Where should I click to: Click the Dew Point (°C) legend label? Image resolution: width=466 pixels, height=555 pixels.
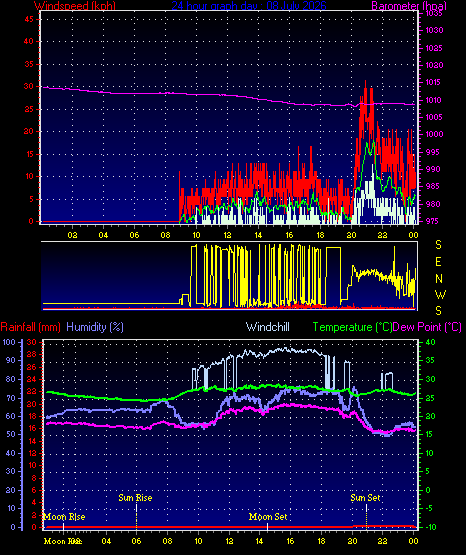tap(427, 327)
